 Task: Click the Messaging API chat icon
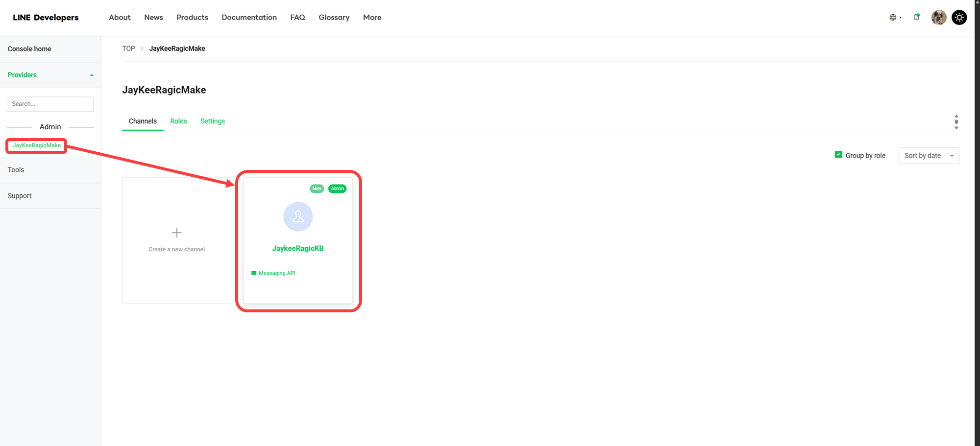(x=254, y=273)
